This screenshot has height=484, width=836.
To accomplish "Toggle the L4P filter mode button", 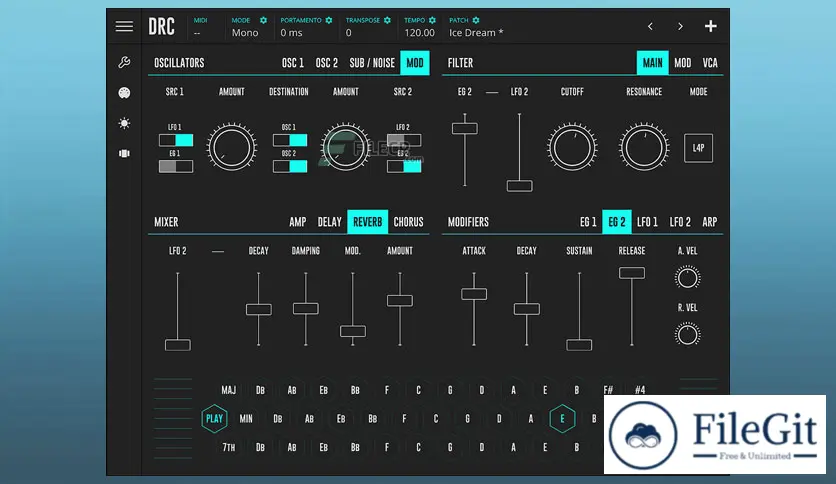I will click(x=698, y=148).
